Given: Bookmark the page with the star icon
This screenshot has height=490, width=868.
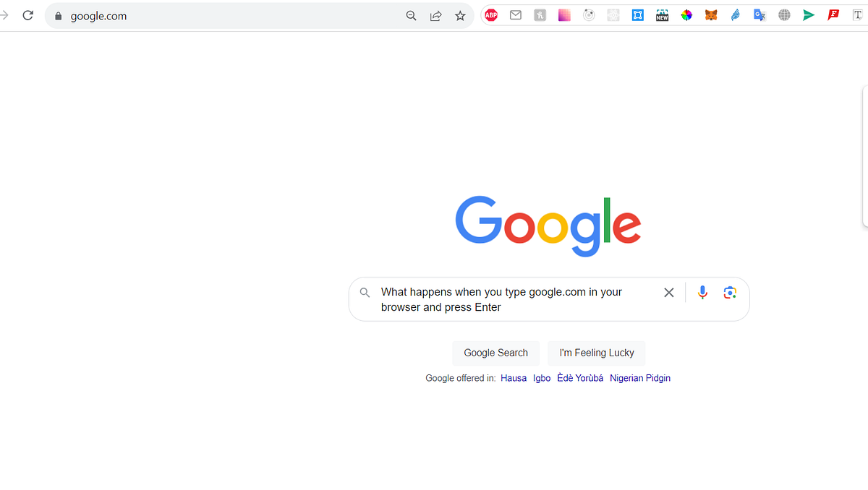Looking at the screenshot, I should tap(460, 14).
